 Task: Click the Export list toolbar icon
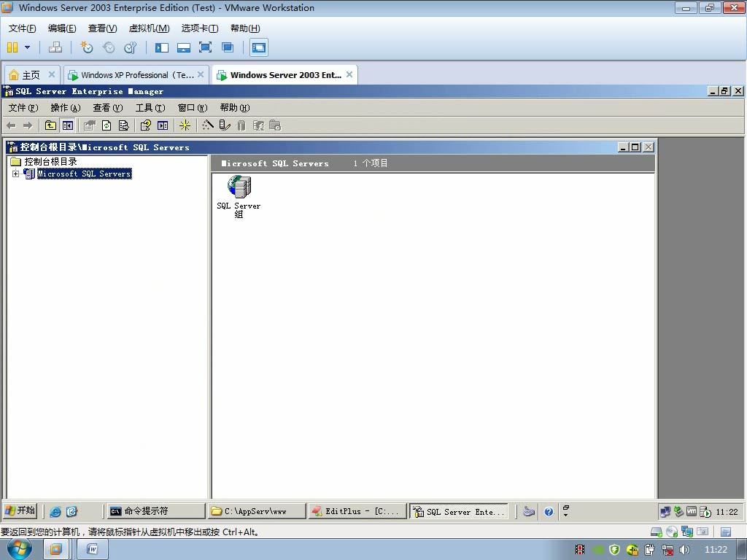pos(123,125)
